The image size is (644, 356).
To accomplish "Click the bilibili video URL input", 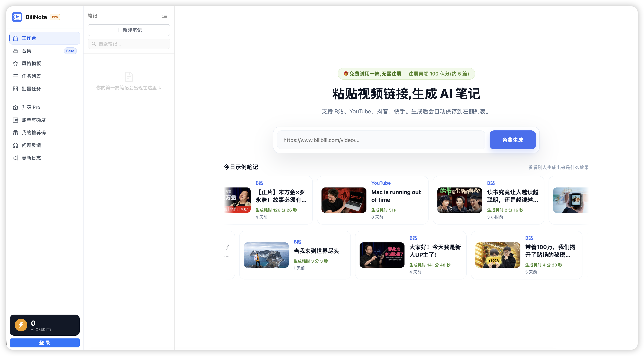I will [381, 140].
